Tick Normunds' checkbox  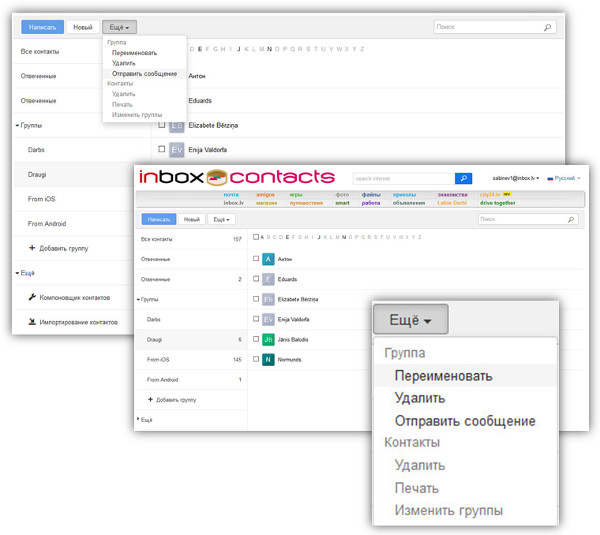pyautogui.click(x=256, y=359)
